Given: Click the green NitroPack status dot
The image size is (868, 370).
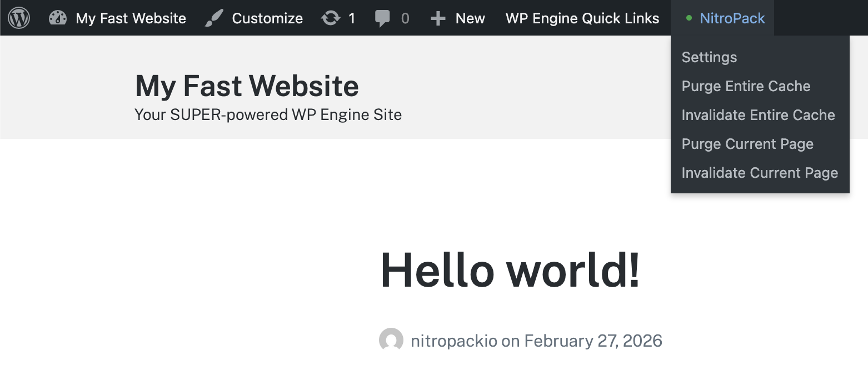Looking at the screenshot, I should tap(689, 18).
